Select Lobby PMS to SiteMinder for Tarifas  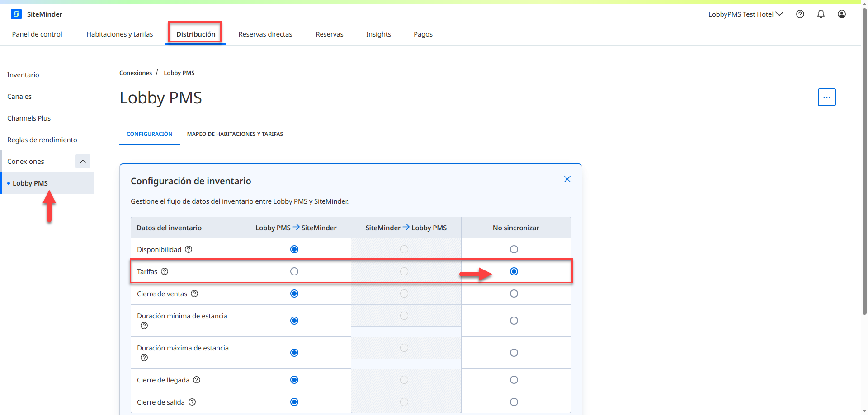294,271
